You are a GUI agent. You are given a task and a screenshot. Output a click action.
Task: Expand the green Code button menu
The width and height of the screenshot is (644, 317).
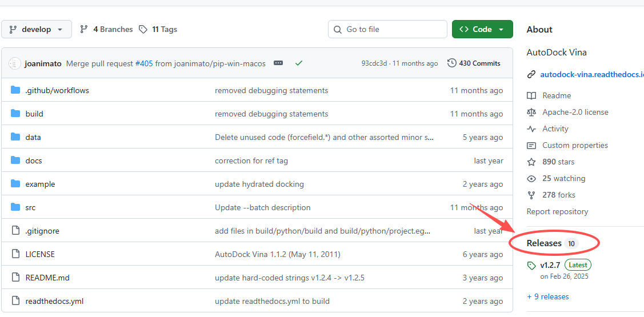[x=482, y=29]
